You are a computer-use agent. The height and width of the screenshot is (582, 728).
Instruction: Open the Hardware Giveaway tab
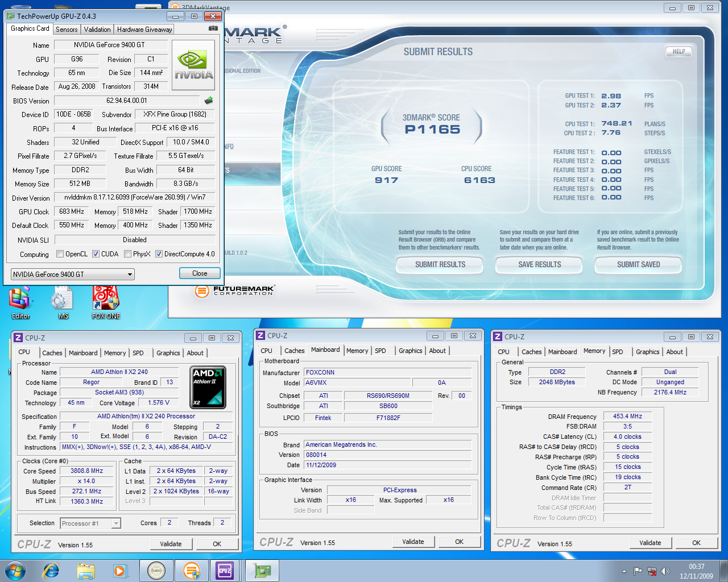[x=144, y=30]
